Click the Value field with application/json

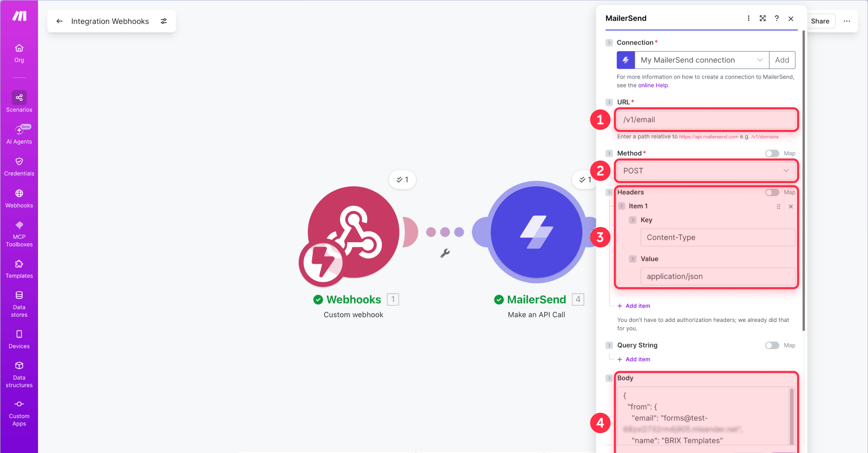tap(717, 276)
